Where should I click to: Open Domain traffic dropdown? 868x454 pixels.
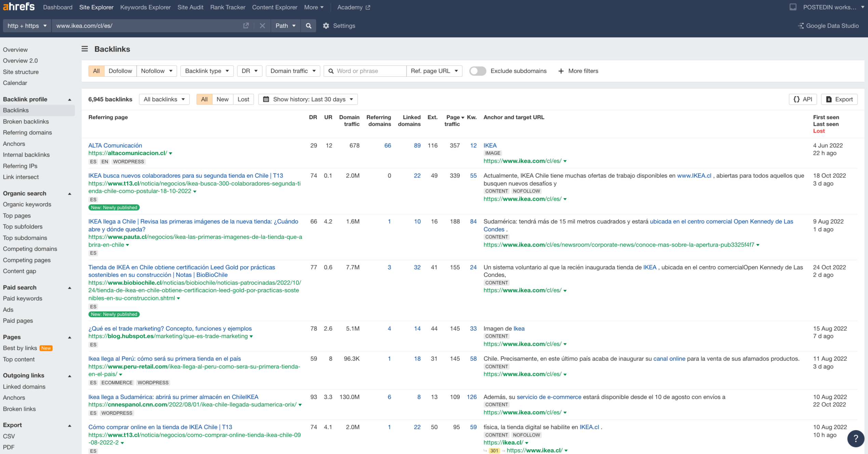(293, 71)
